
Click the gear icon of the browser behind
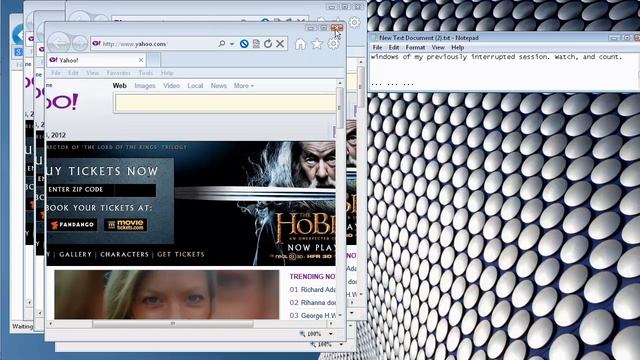point(354,22)
